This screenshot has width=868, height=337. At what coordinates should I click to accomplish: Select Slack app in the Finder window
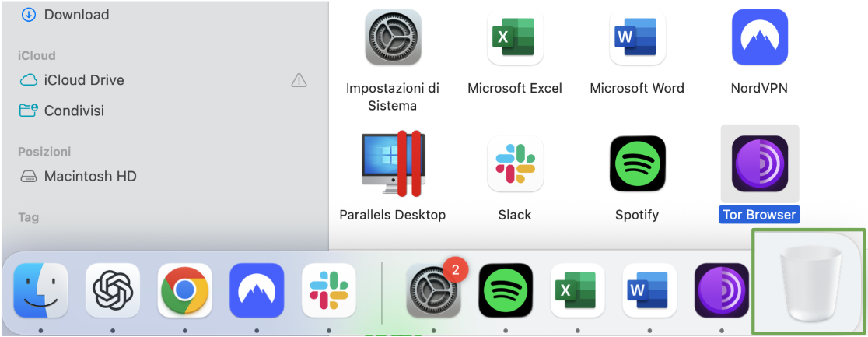coord(515,164)
